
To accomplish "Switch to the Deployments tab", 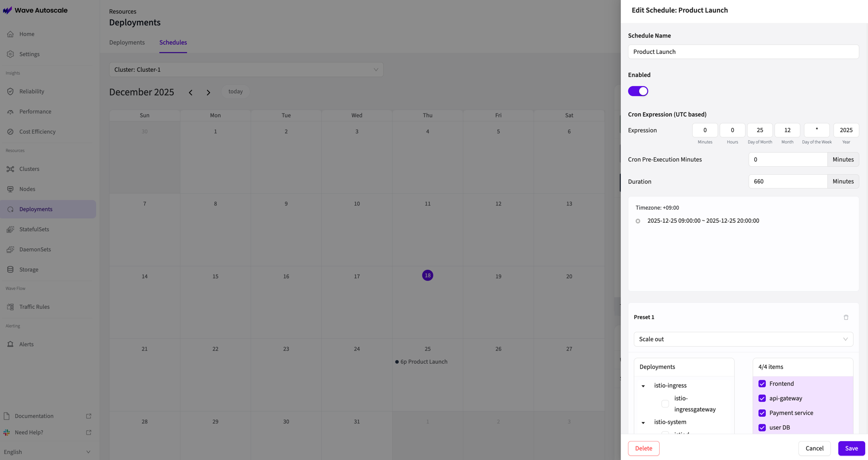I will pyautogui.click(x=127, y=42).
